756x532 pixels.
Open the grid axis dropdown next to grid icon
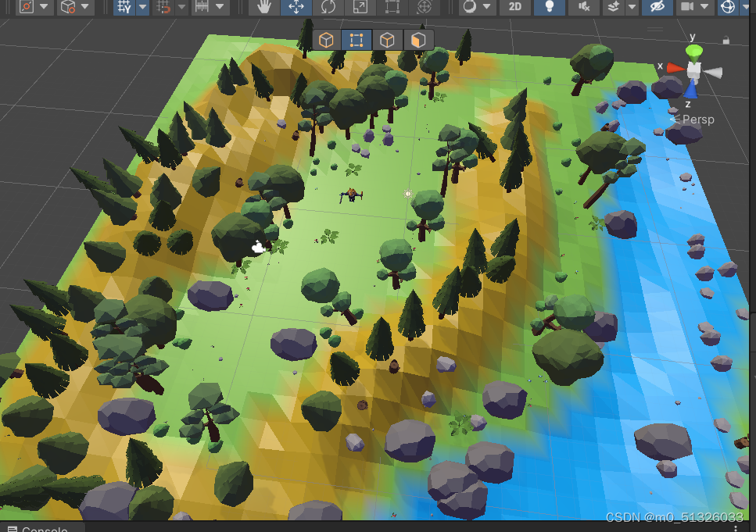[141, 7]
